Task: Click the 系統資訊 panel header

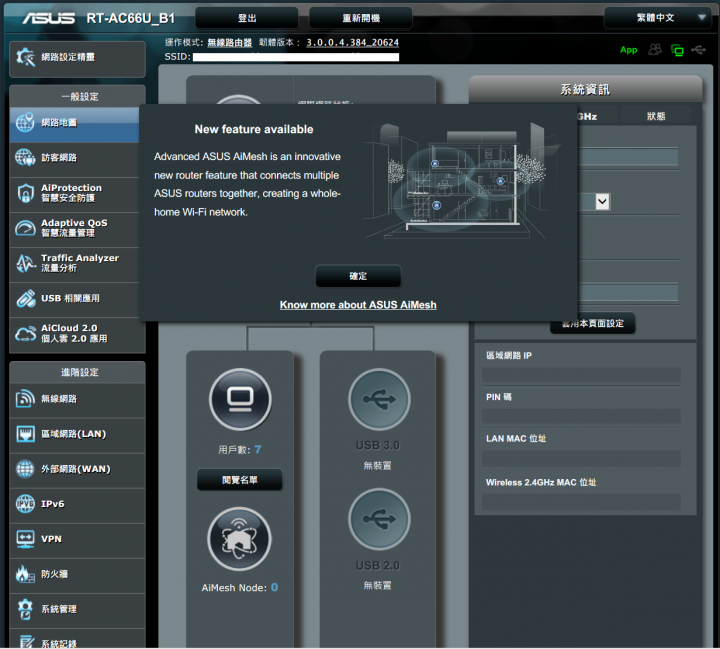Action: [585, 89]
